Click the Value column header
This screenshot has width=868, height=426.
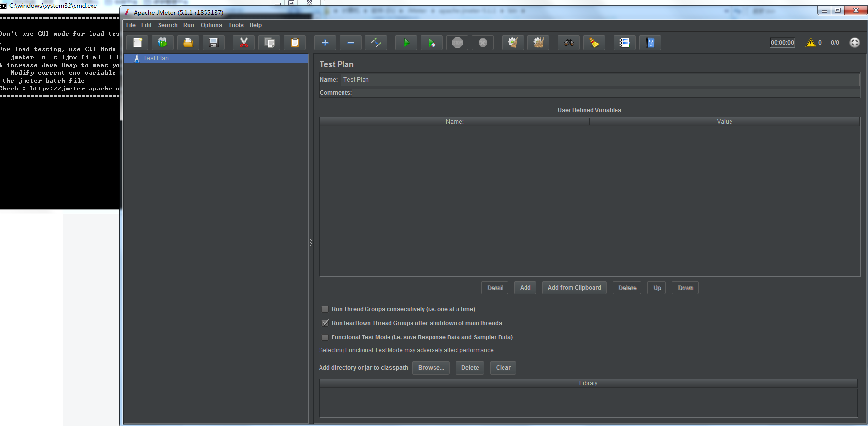[x=725, y=122]
